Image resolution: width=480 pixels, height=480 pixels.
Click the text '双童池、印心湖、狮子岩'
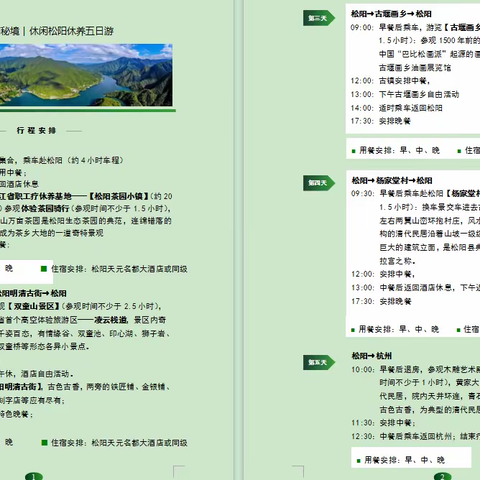(x=121, y=333)
